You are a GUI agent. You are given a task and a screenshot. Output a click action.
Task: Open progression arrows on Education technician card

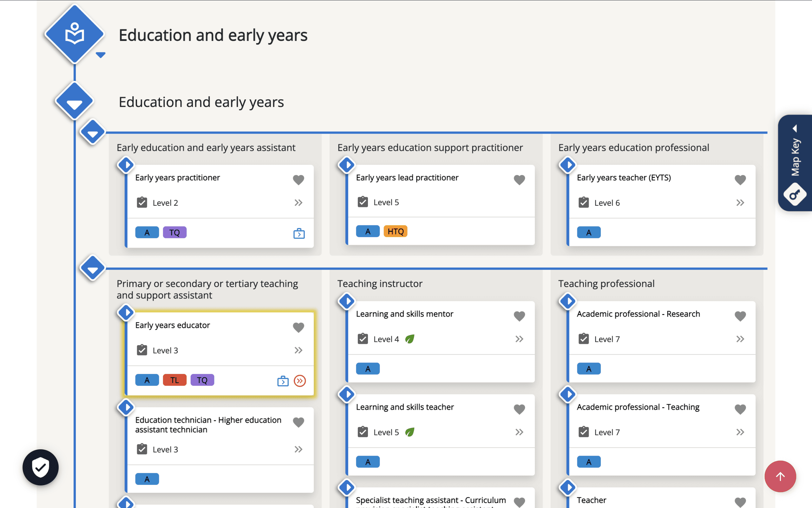tap(298, 449)
